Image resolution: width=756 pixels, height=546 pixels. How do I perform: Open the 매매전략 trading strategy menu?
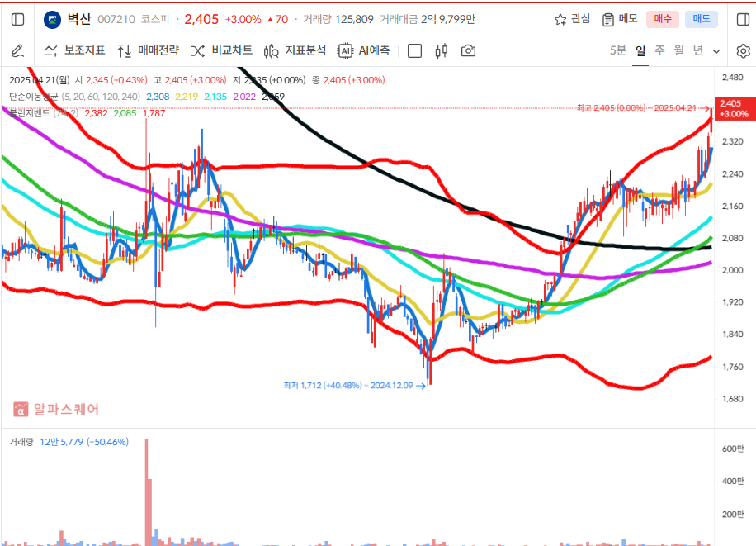(x=148, y=51)
